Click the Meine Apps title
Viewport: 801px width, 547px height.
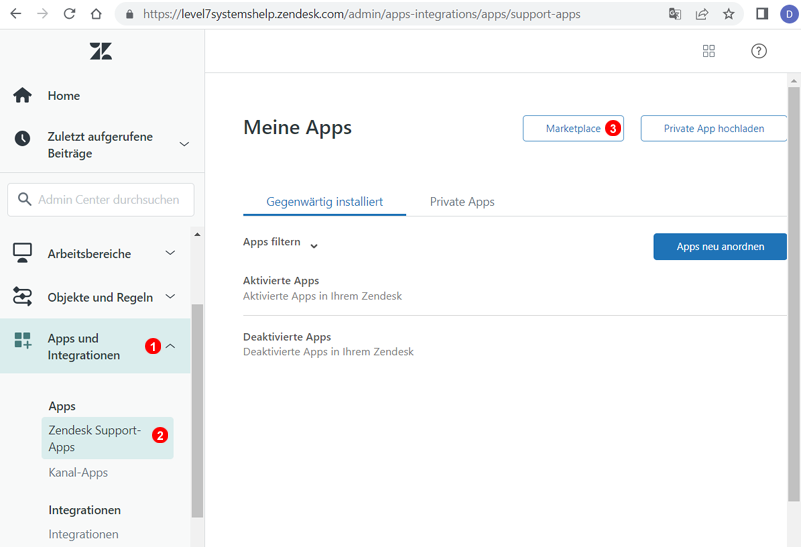(x=297, y=127)
